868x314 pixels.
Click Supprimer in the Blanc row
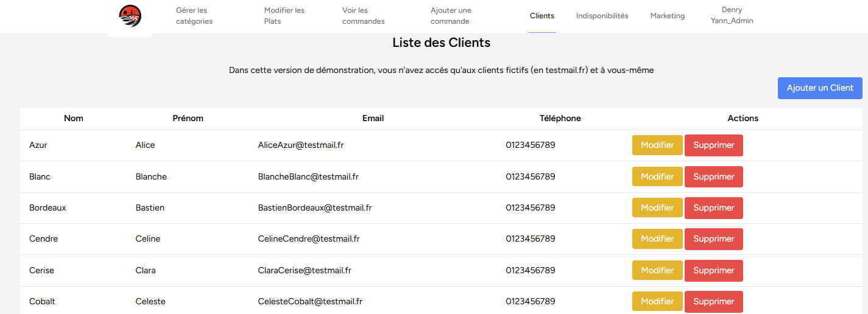pyautogui.click(x=714, y=176)
